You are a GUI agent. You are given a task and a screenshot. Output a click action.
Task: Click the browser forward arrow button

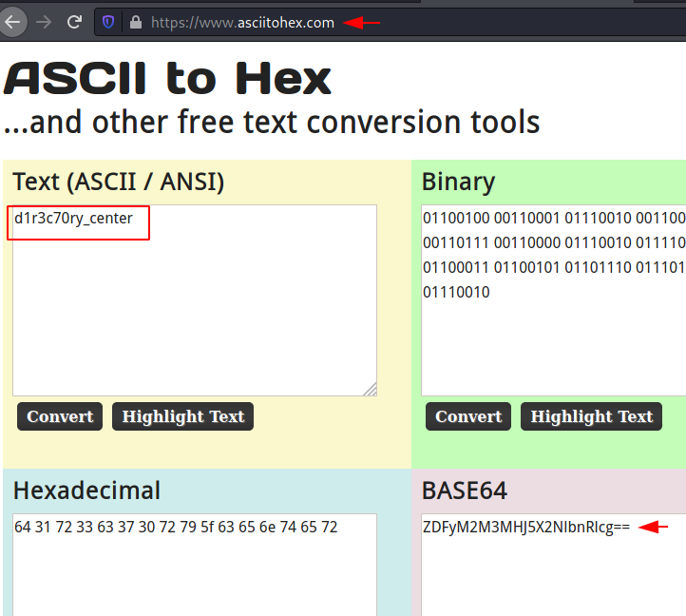tap(44, 22)
